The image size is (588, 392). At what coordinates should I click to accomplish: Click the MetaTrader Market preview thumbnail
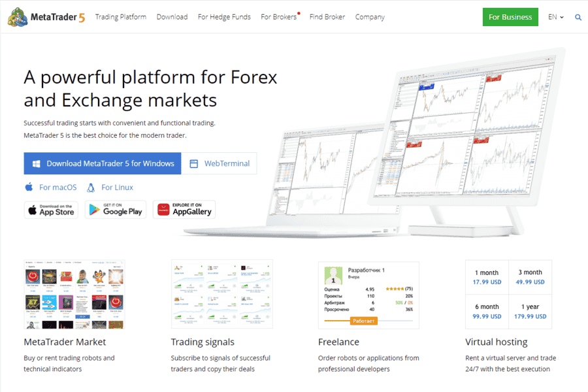74,295
